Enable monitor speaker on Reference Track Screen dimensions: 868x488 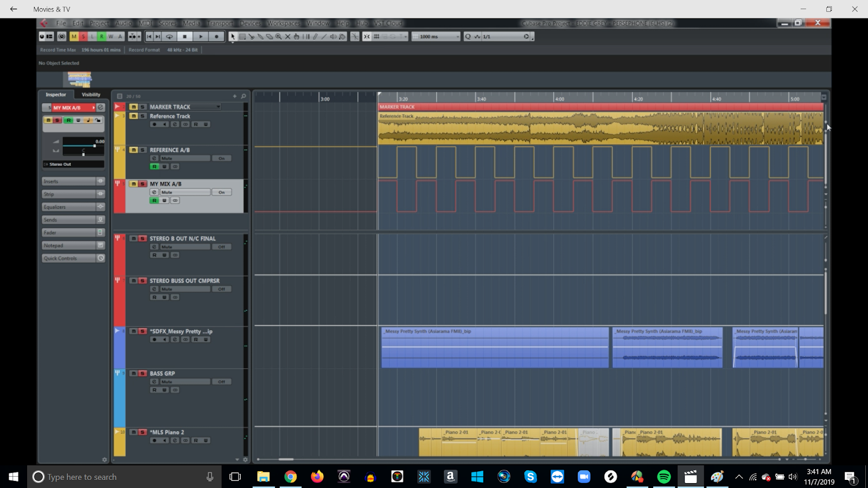click(164, 124)
